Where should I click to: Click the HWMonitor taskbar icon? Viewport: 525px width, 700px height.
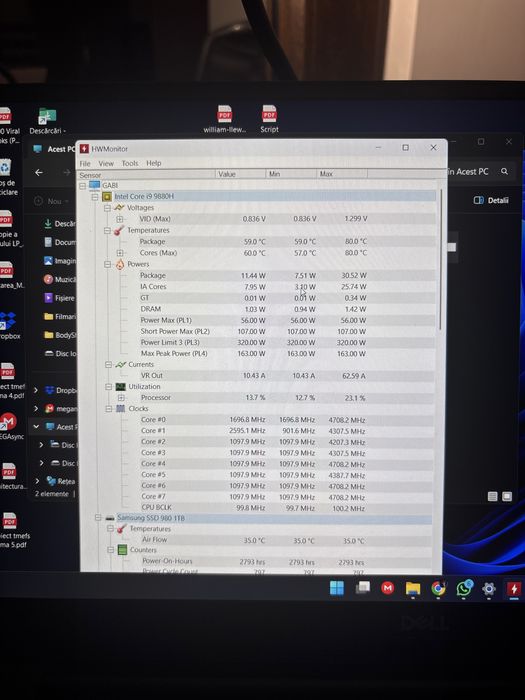point(514,589)
